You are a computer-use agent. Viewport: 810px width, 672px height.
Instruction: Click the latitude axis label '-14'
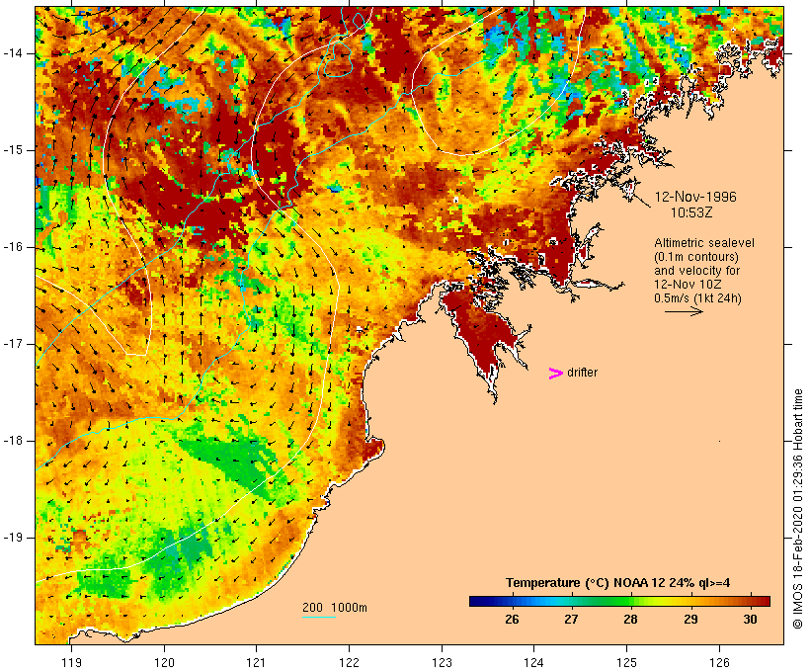[13, 53]
